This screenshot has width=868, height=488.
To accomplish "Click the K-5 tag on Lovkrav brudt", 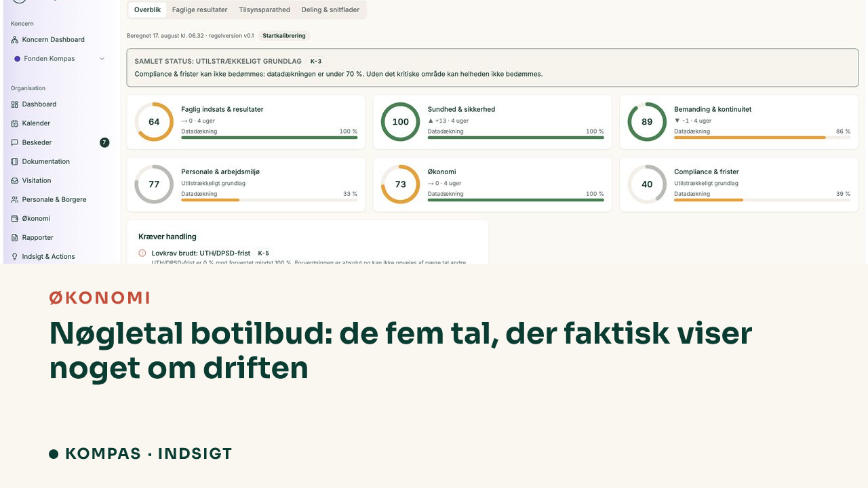I will point(263,253).
